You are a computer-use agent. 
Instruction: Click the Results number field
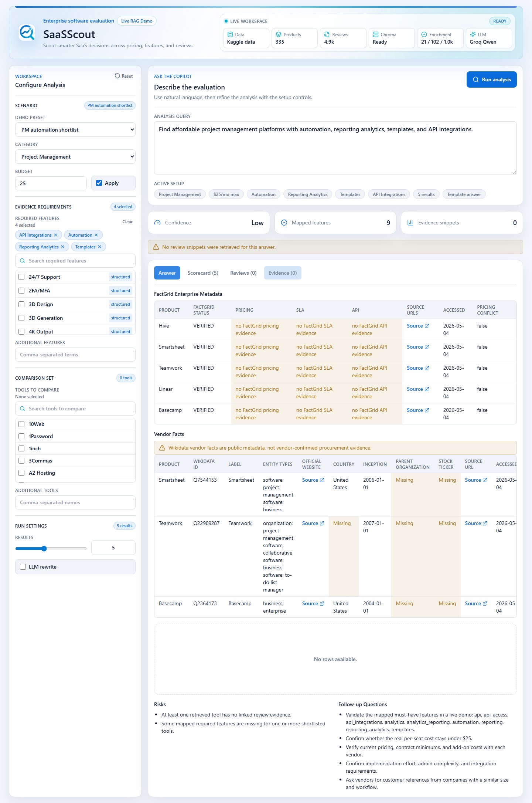coord(113,548)
